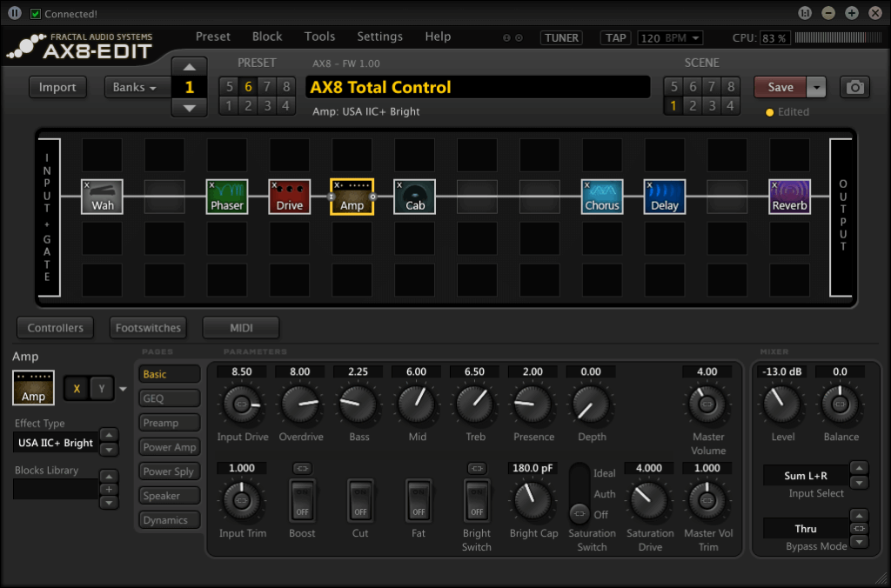Open the Settings menu

(379, 37)
